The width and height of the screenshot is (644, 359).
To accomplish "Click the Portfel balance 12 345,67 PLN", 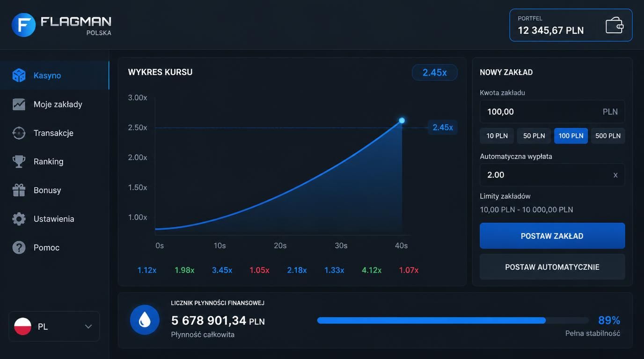I will click(x=551, y=30).
